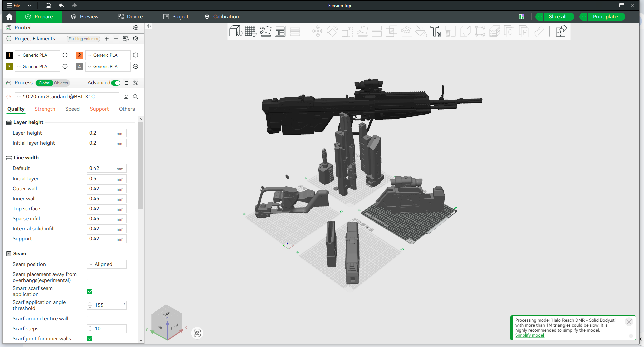Click filament 3 olive color swatch
The width and height of the screenshot is (644, 347).
point(9,66)
